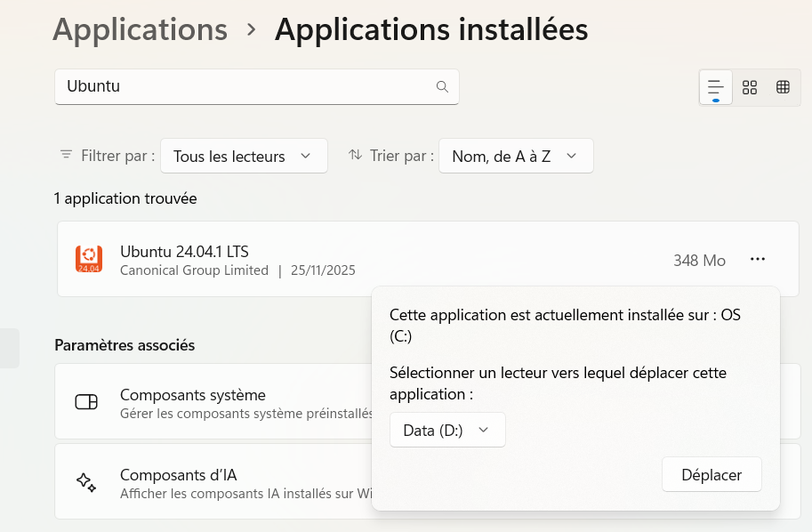Open the Ubuntu app options menu
The width and height of the screenshot is (812, 532).
click(x=758, y=260)
